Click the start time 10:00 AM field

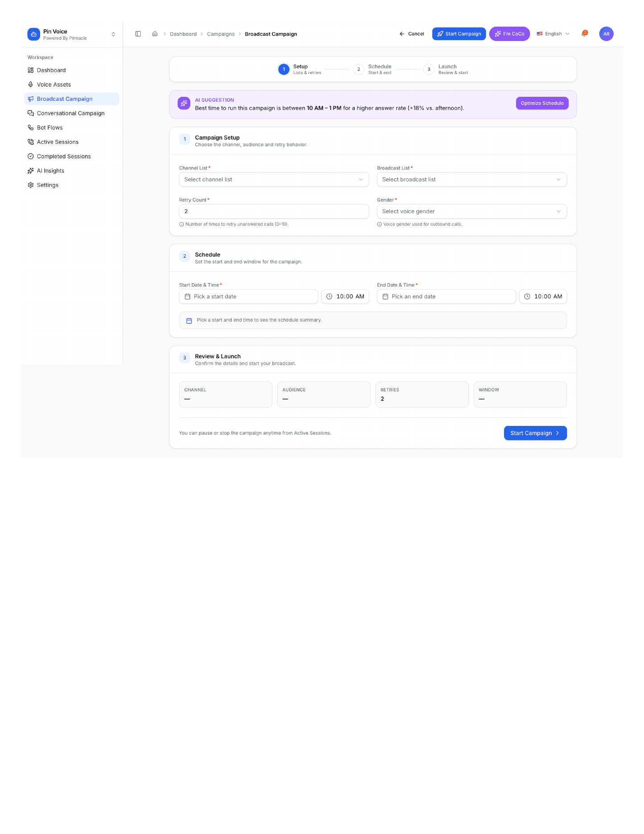(x=345, y=297)
